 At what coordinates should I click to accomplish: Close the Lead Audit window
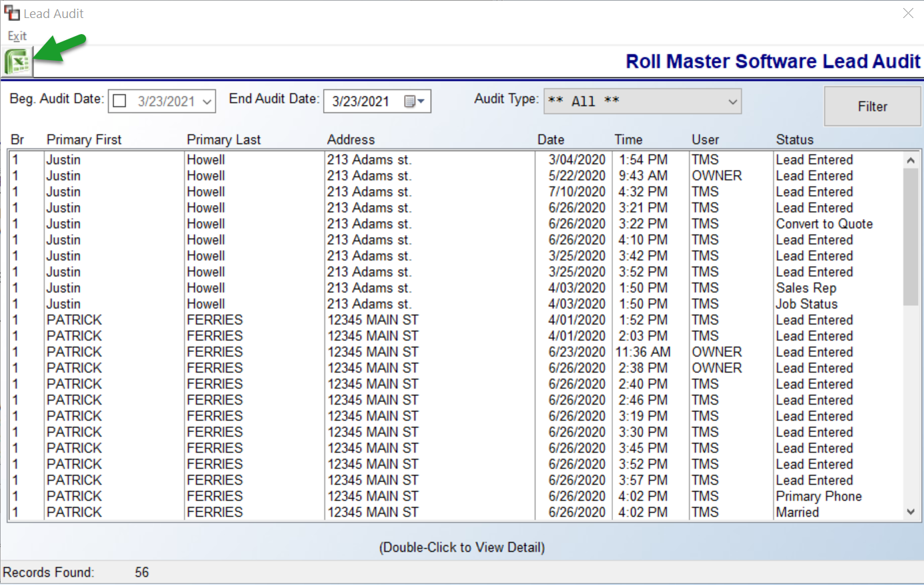[908, 13]
